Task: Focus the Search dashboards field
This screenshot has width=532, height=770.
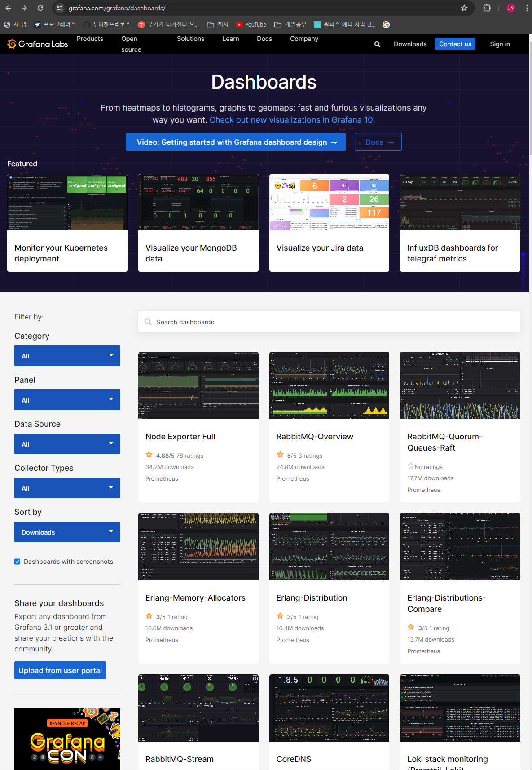Action: click(x=329, y=322)
